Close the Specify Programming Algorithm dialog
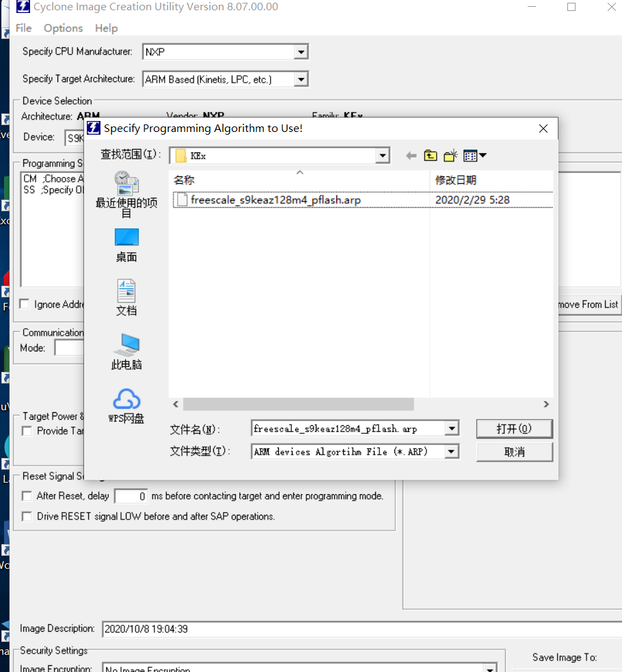Viewport: 622px width, 672px height. point(543,129)
